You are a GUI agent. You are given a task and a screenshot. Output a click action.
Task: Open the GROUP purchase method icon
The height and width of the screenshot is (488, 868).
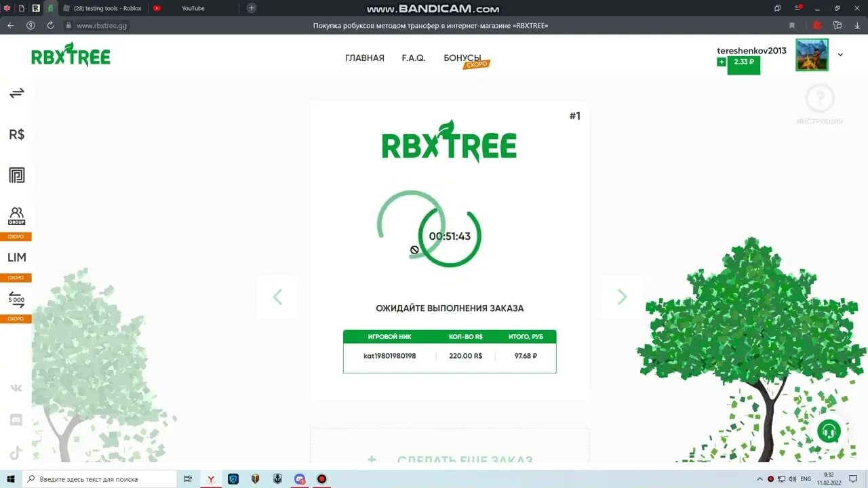16,216
